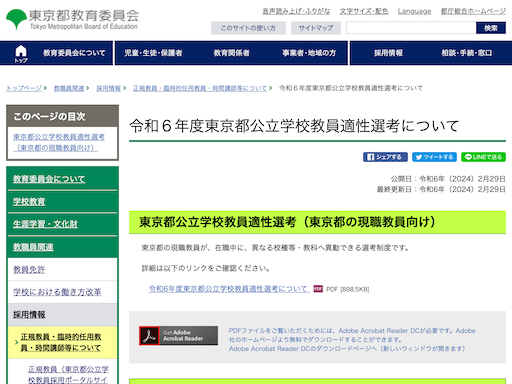
Task: Go to the Top home icon
Action: [21, 53]
